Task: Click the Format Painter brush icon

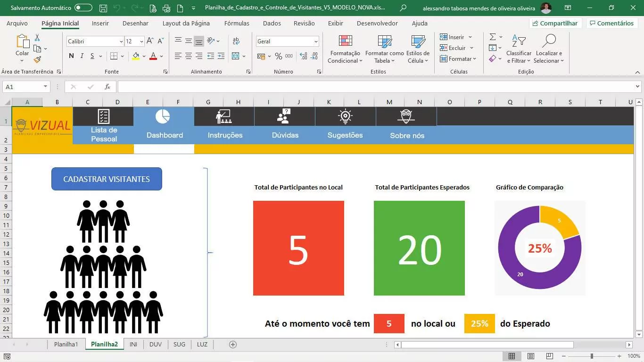Action: point(37,59)
